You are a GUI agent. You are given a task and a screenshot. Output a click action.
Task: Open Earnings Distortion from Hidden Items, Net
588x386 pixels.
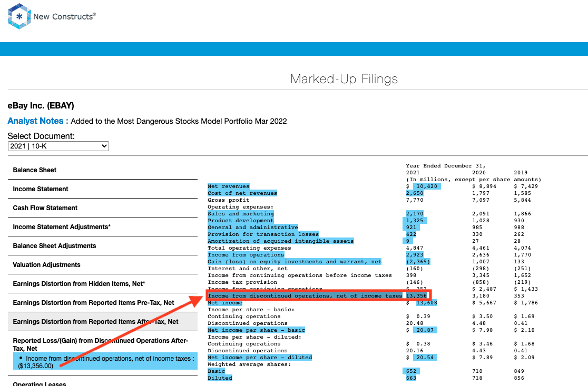(x=79, y=284)
